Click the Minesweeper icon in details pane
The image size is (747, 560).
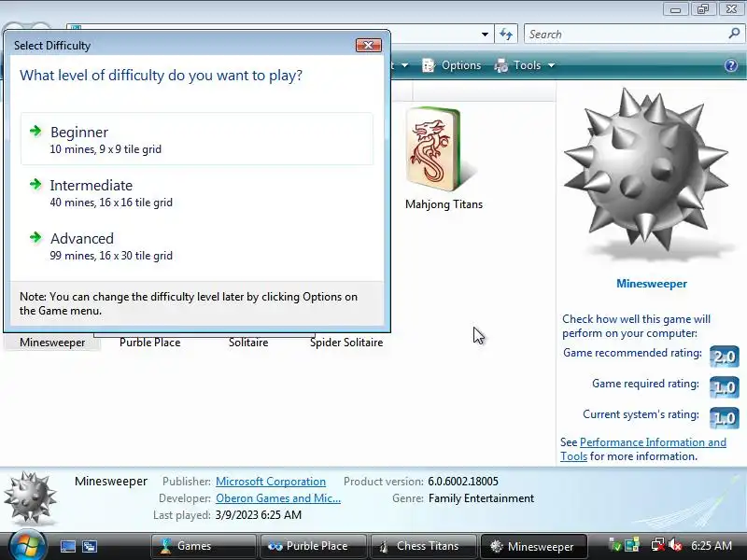tap(31, 498)
